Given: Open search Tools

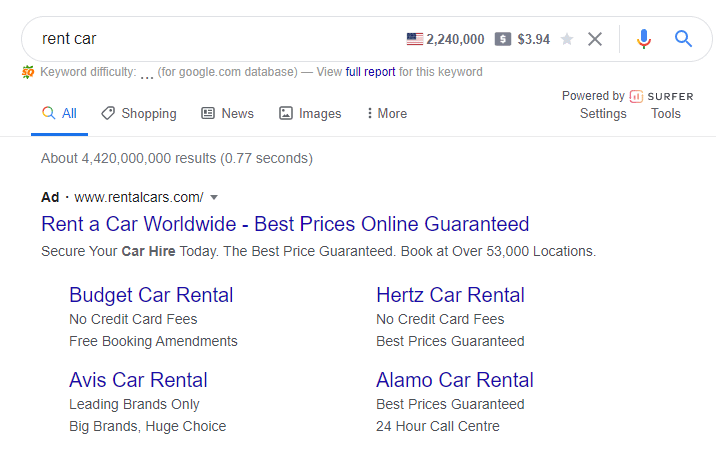Looking at the screenshot, I should pos(665,113).
